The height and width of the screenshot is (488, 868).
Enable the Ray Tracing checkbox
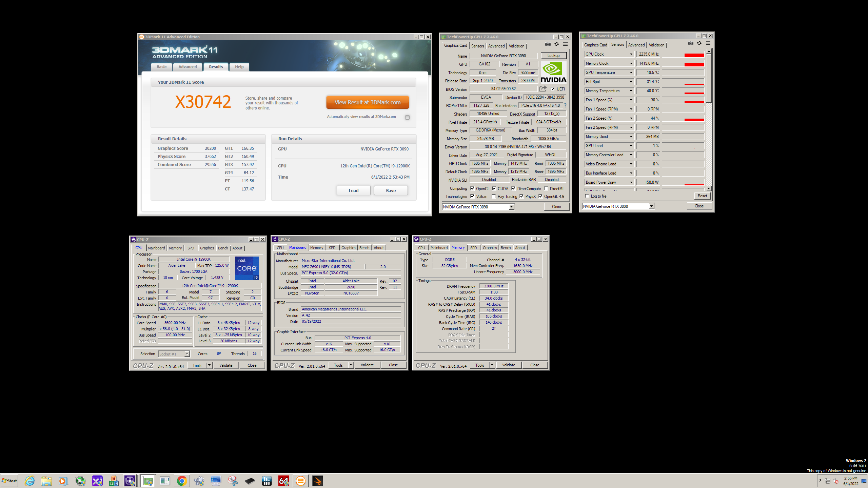[x=494, y=196]
